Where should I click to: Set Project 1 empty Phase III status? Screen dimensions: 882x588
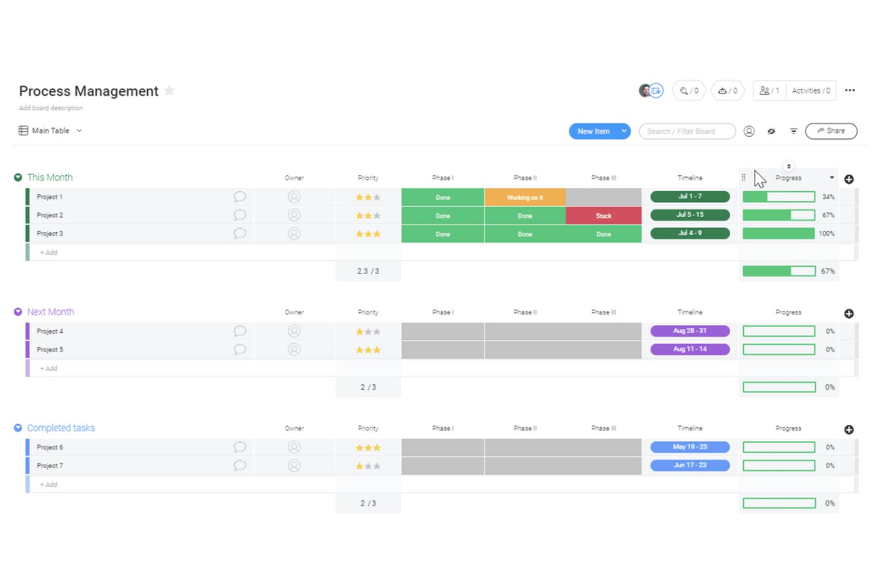point(604,197)
